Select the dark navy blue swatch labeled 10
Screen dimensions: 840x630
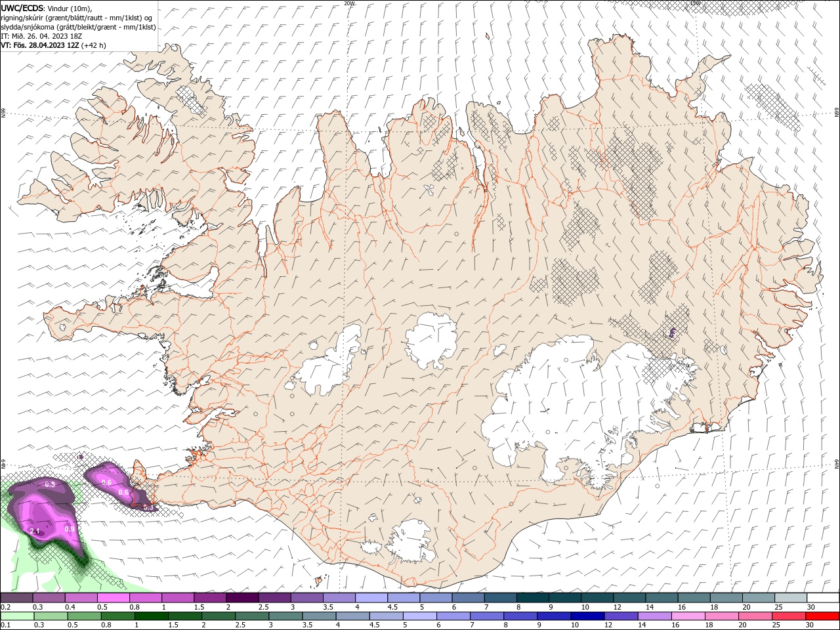[x=587, y=616]
